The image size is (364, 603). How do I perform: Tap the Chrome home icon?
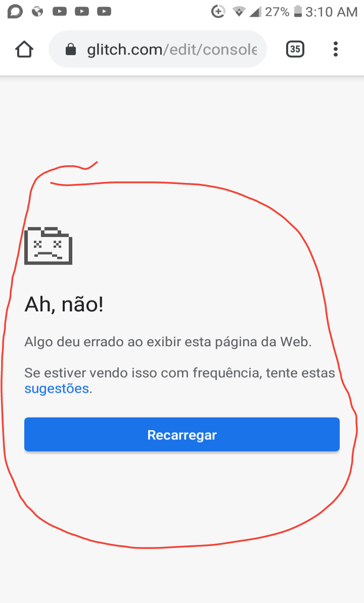[x=24, y=49]
